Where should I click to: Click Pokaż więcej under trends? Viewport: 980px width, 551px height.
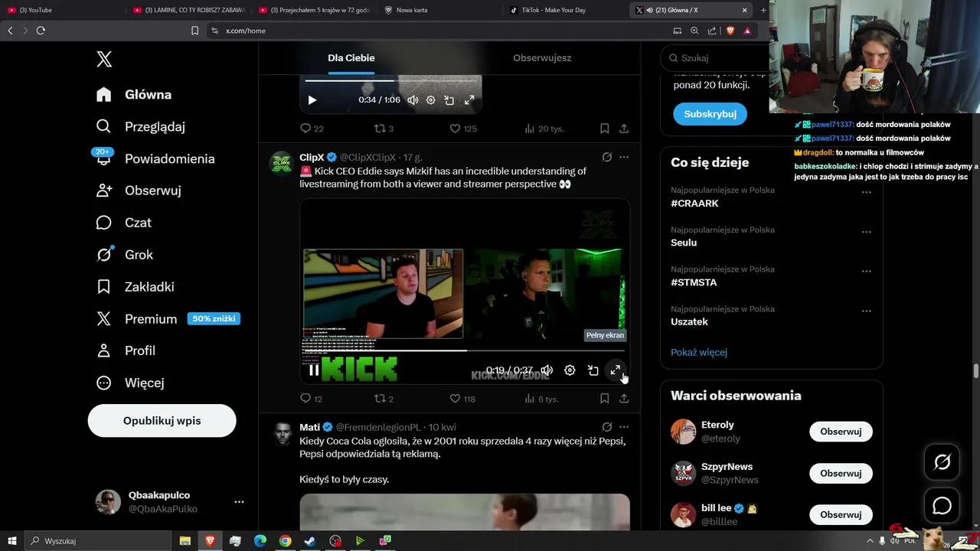point(699,352)
